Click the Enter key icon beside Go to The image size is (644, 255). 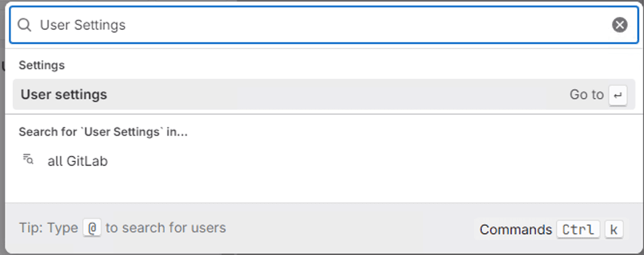(x=618, y=95)
